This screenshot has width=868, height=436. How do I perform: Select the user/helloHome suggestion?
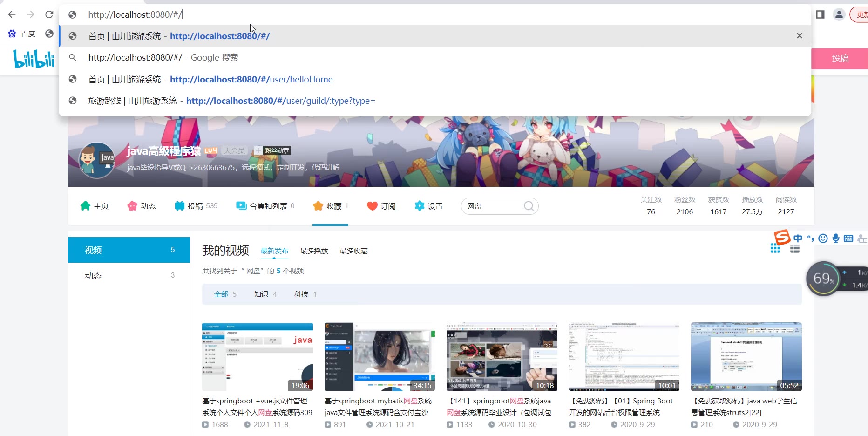point(435,79)
